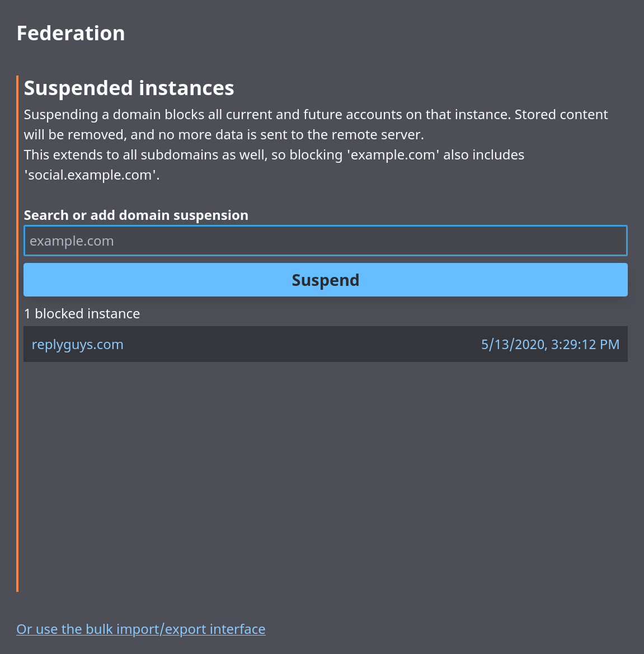Click replyguys.com to view its details
The width and height of the screenshot is (644, 654).
(77, 344)
